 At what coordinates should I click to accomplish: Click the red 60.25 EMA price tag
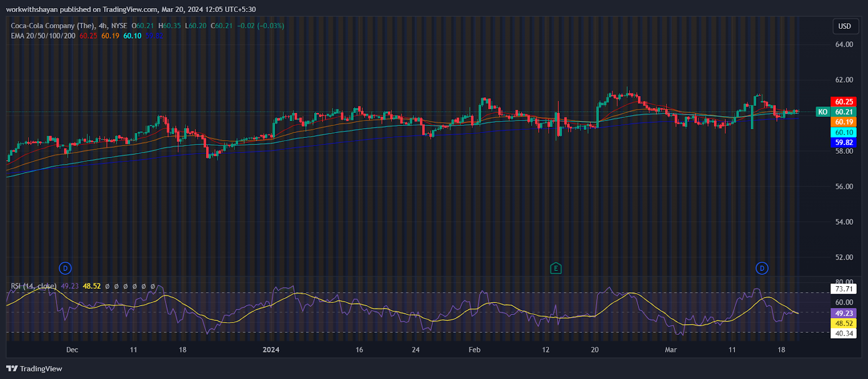[844, 102]
